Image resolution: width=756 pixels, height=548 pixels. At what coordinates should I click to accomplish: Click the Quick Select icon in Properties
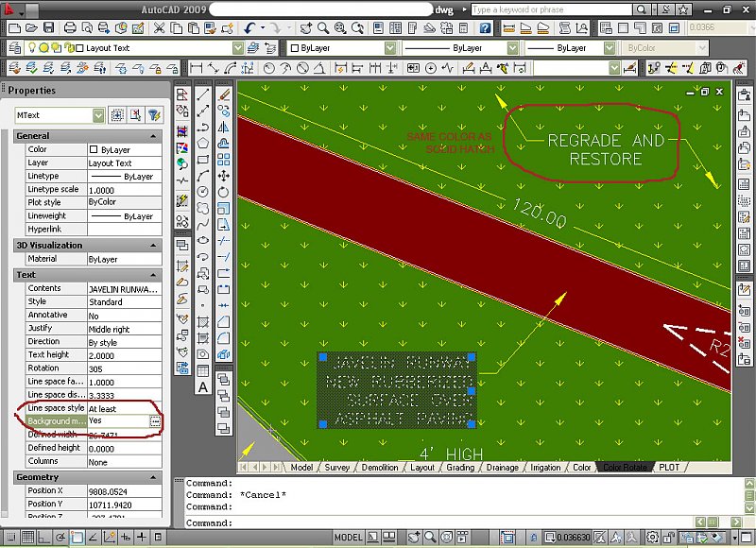tap(154, 114)
